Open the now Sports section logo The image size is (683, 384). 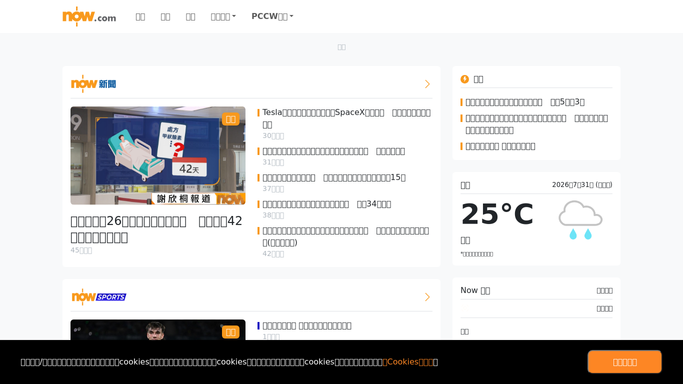[x=99, y=297]
